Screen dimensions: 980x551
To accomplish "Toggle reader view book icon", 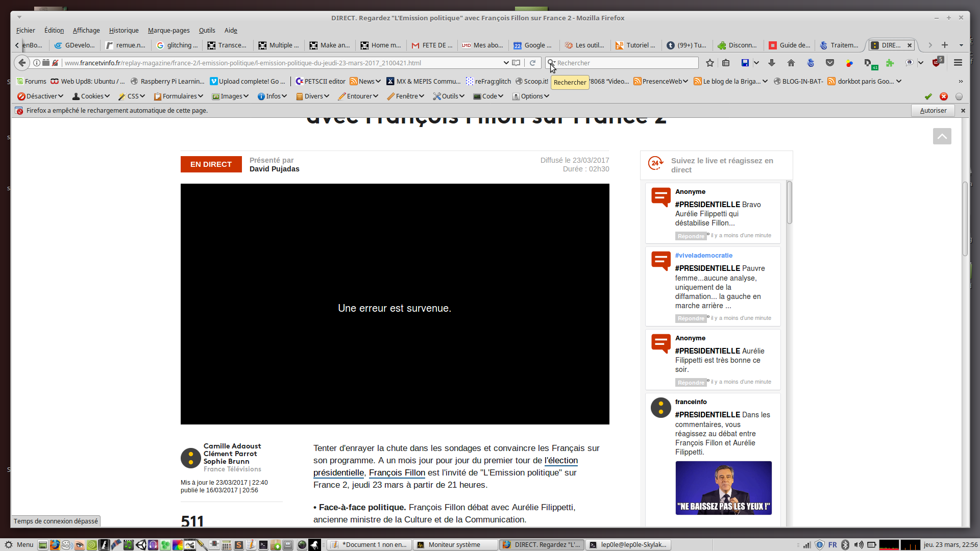I will pyautogui.click(x=516, y=63).
